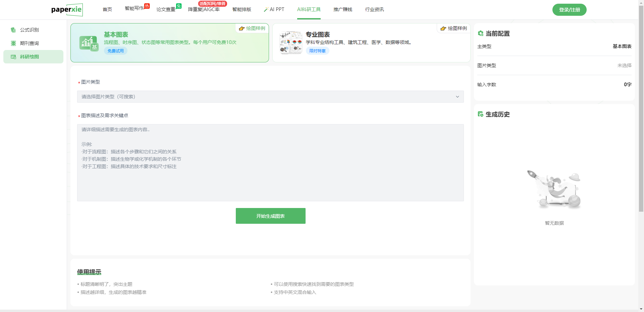This screenshot has width=644, height=312.
Task: Open 智能排版 navigation item
Action: (242, 9)
